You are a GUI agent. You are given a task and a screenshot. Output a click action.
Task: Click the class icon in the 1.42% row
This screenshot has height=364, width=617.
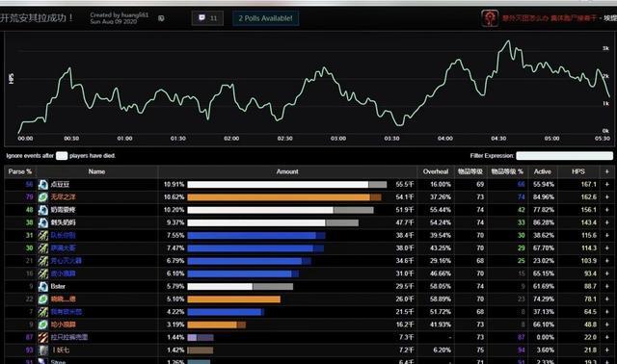click(42, 350)
